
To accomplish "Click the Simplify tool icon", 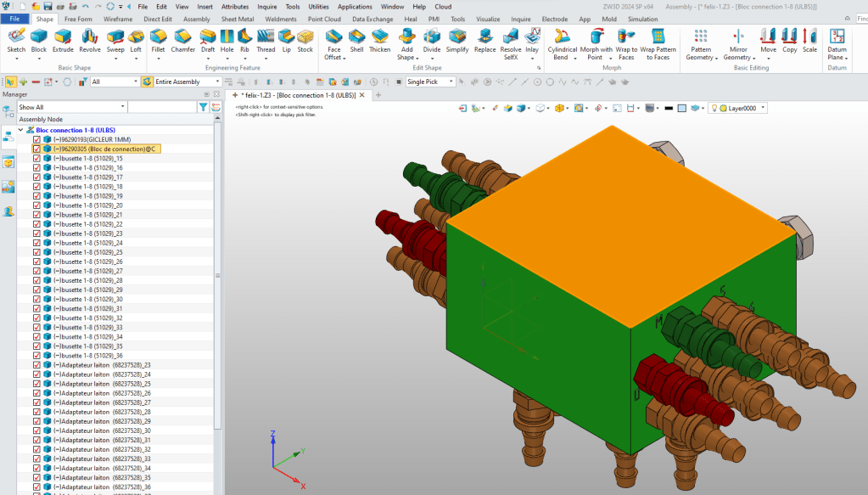I will (x=457, y=40).
